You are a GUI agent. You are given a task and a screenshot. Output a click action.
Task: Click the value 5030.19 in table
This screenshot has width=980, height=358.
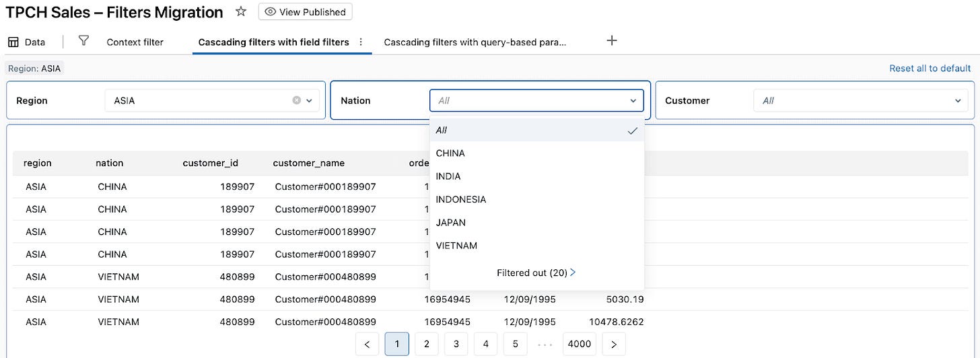[x=625, y=299]
